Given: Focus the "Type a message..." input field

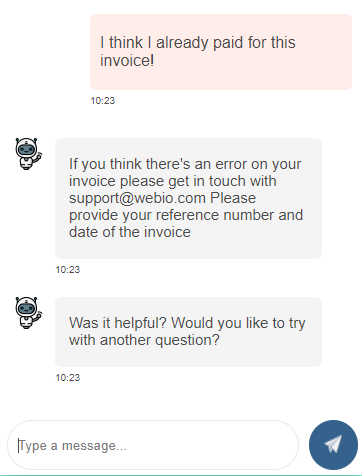Looking at the screenshot, I should (153, 445).
